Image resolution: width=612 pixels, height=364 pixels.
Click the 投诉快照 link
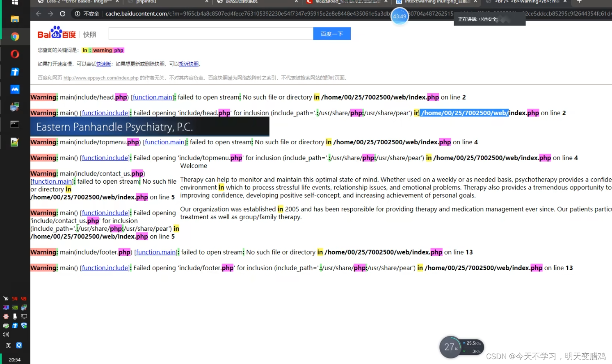click(189, 64)
